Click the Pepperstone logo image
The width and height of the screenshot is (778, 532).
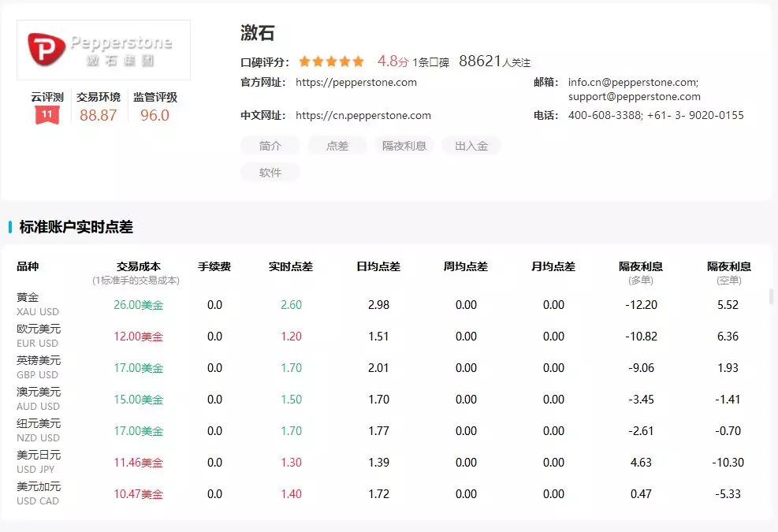coord(103,50)
